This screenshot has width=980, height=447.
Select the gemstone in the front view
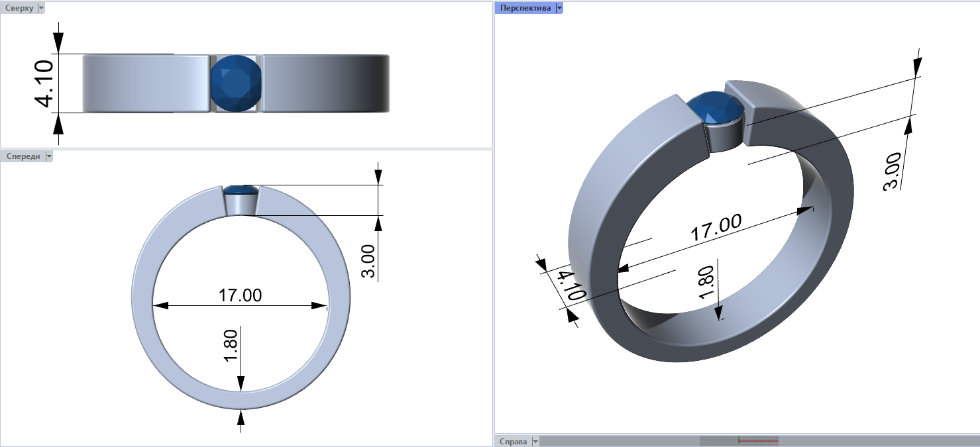[x=241, y=191]
